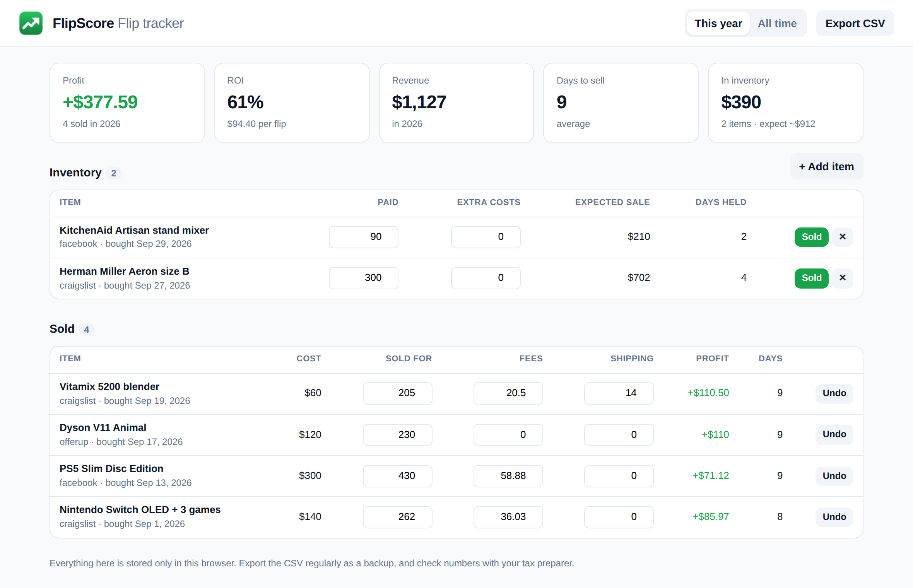Undo the Nintendo Switch OLED sale
913x588 pixels.
834,517
